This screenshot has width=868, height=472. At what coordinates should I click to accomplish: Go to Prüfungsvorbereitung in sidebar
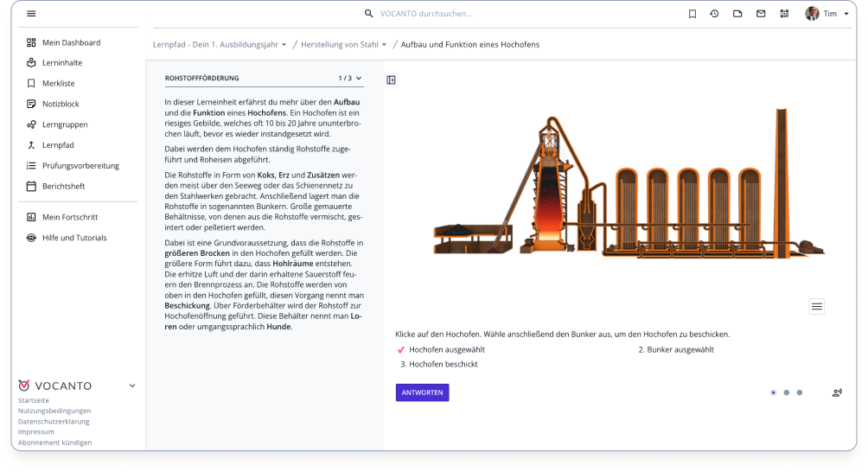click(x=80, y=165)
